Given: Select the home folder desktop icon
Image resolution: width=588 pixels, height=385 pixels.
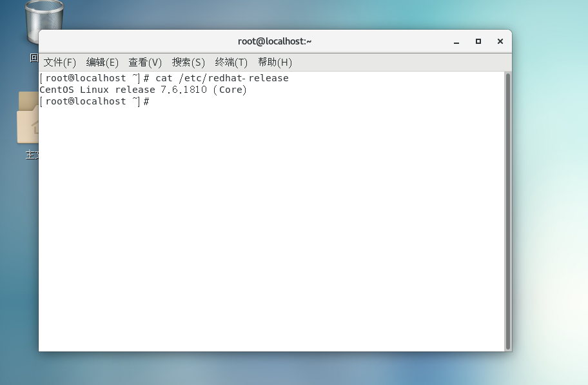Looking at the screenshot, I should (28, 119).
